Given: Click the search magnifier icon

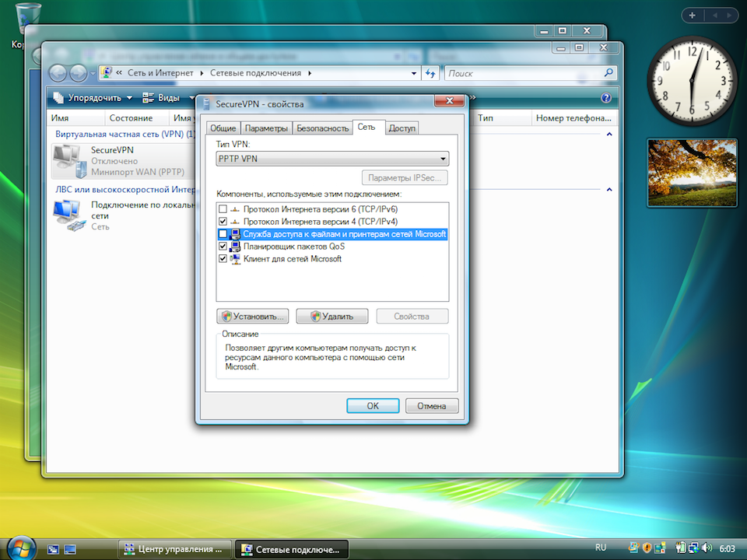Looking at the screenshot, I should (608, 73).
